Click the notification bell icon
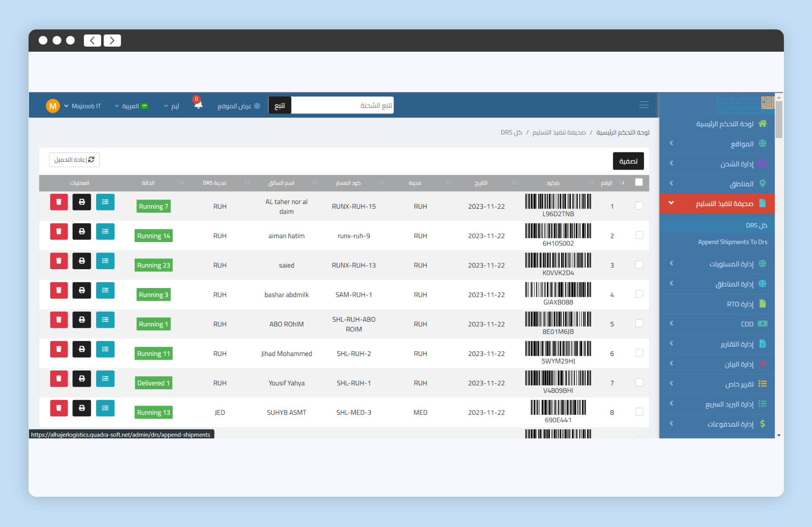Image resolution: width=812 pixels, height=527 pixels. [198, 105]
